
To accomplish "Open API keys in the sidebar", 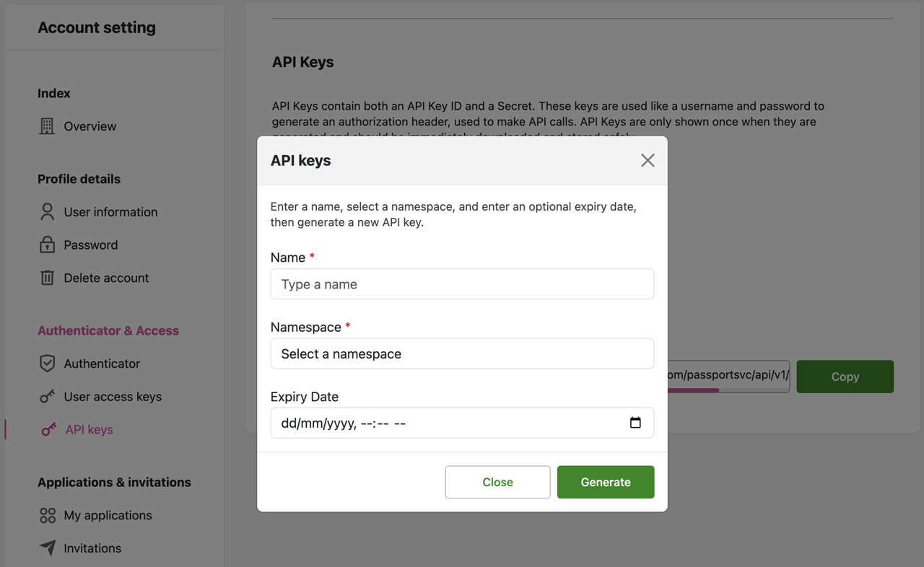I will click(x=89, y=429).
